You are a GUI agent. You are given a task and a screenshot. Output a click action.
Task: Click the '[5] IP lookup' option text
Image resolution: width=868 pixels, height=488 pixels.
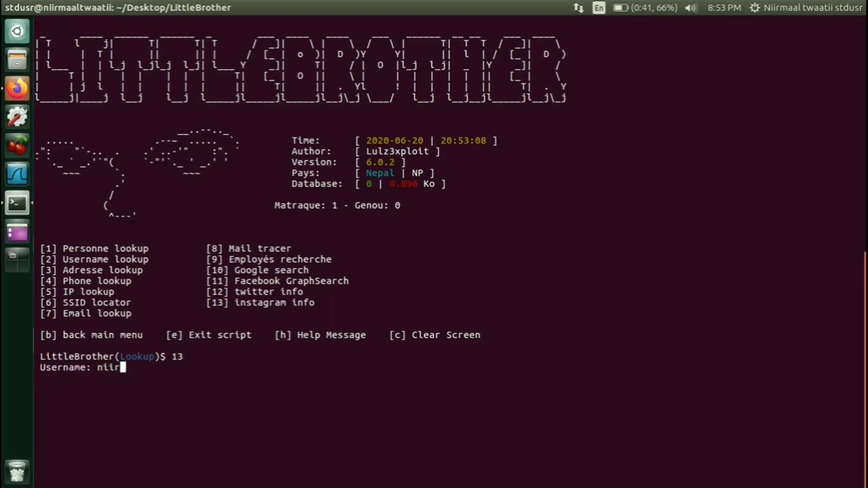pos(77,292)
